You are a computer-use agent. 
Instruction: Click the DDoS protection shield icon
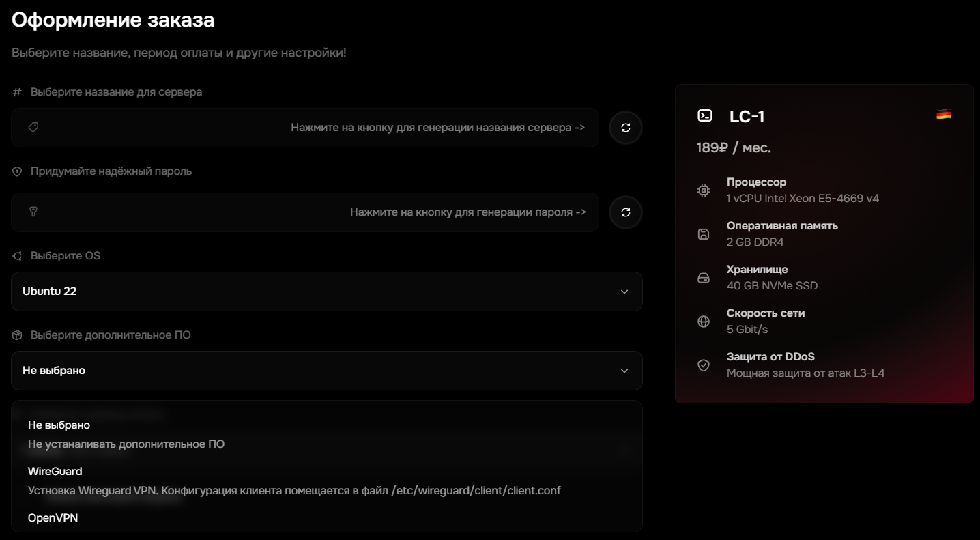[x=704, y=365]
